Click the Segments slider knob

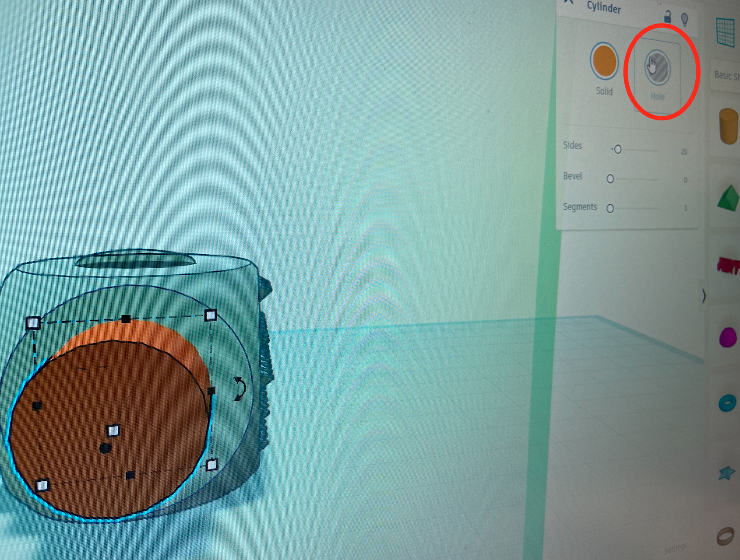(x=610, y=208)
